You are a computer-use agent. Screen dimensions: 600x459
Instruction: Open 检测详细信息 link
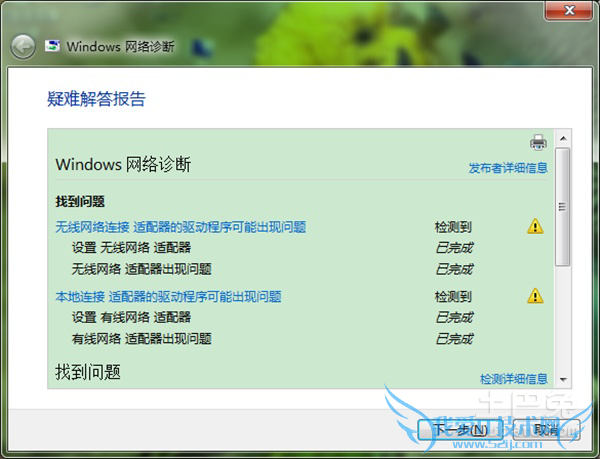pyautogui.click(x=514, y=379)
